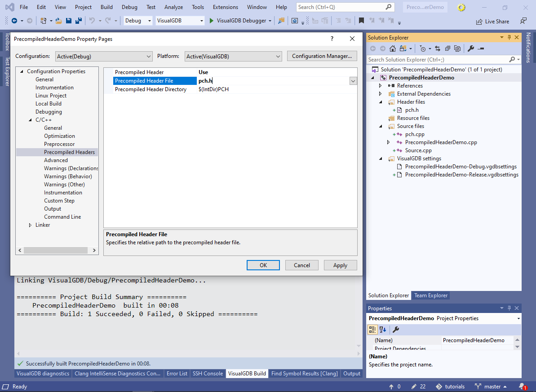Select Preprocessor in the property tree
The width and height of the screenshot is (536, 392).
tap(59, 144)
